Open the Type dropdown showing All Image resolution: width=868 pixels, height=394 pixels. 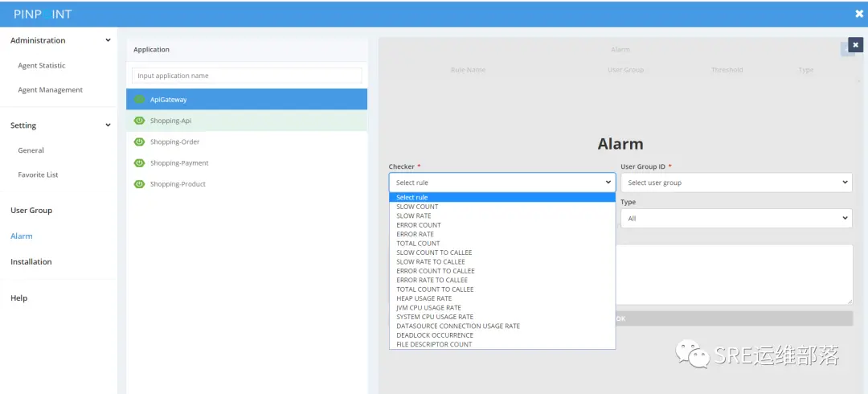click(736, 219)
